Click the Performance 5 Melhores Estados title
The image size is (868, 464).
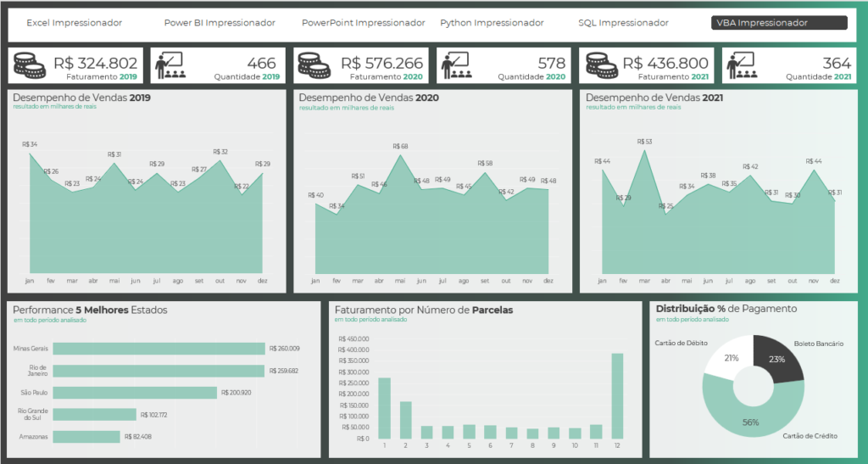90,310
